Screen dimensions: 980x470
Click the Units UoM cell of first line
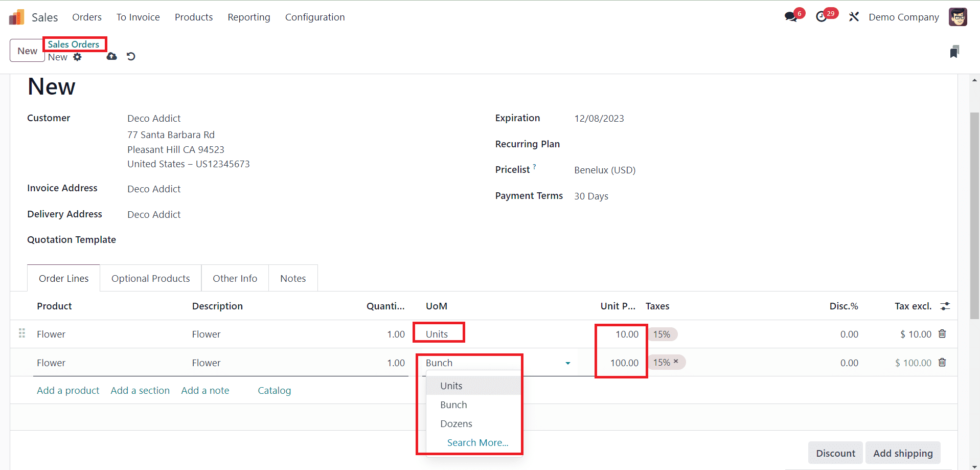[x=437, y=334]
